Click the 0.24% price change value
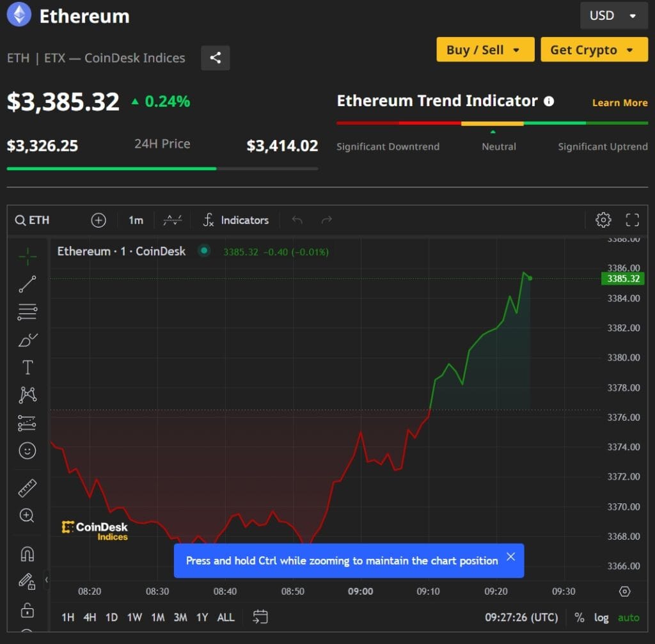 167,102
